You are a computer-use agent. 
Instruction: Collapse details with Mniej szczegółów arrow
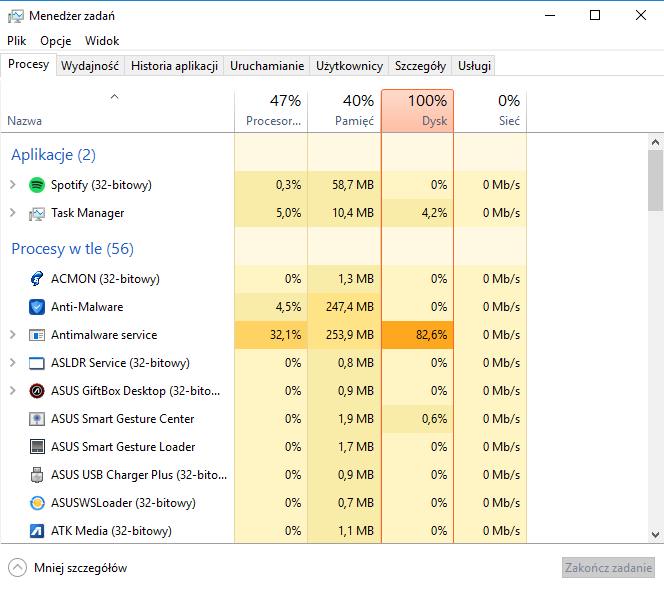tap(17, 568)
